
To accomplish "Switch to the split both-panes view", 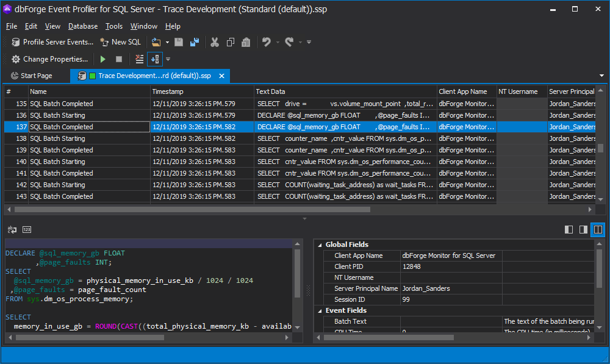I will tap(598, 229).
